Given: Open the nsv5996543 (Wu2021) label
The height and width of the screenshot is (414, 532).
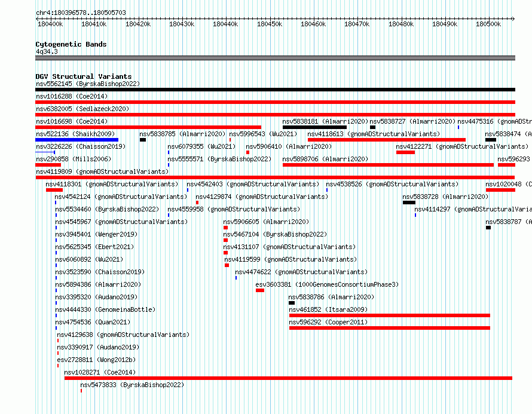Looking at the screenshot, I should [263, 134].
